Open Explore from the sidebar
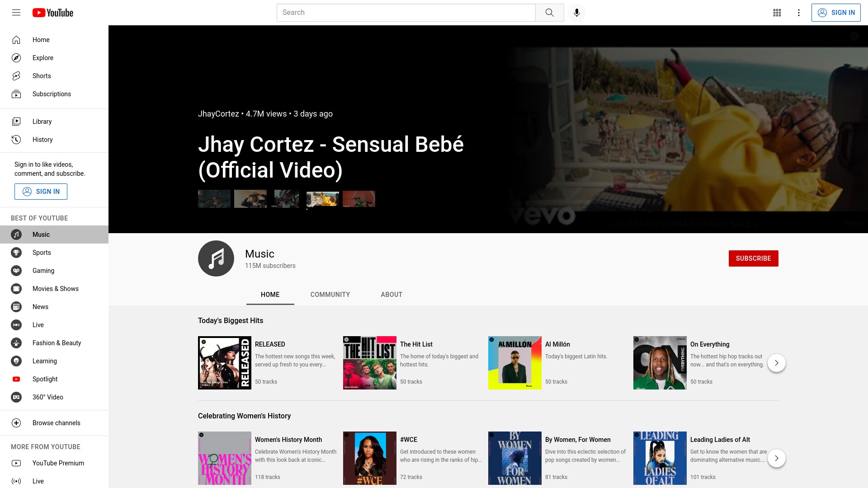Image resolution: width=868 pixels, height=488 pixels. pos(54,58)
